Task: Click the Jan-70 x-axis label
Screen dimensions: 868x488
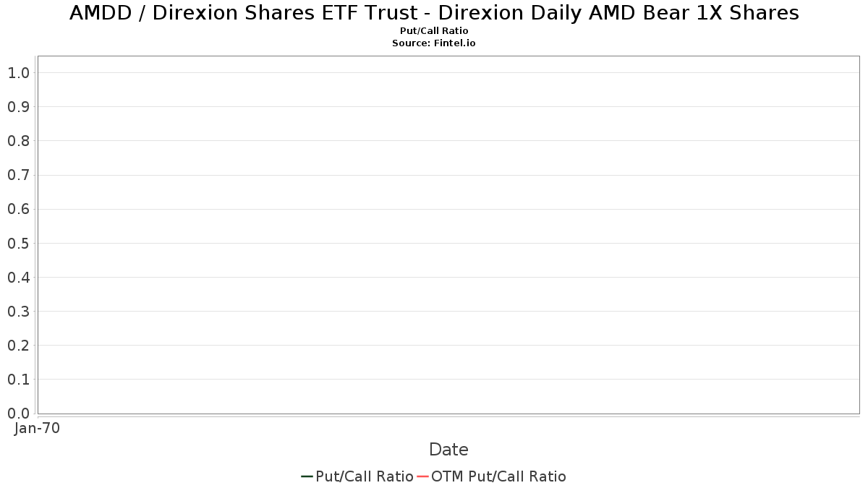Action: pos(37,428)
